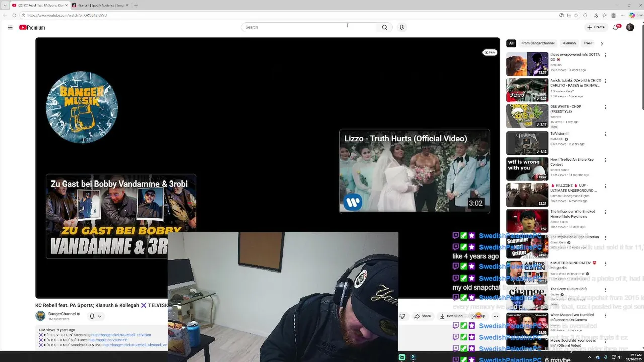Select the All filter chip
The image size is (644, 362).
pyautogui.click(x=511, y=43)
